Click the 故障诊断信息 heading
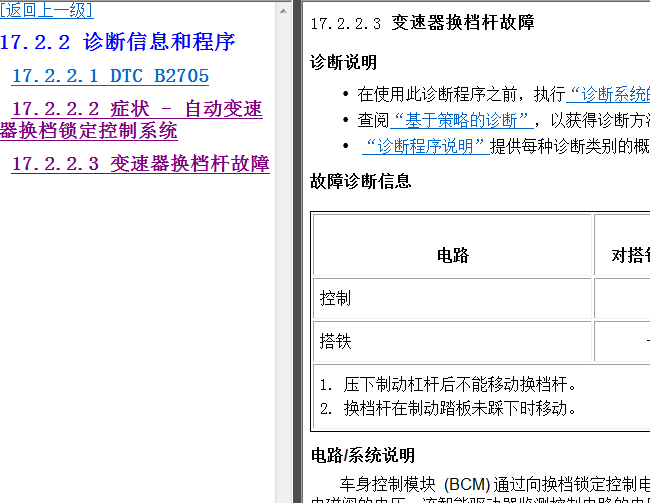This screenshot has width=650, height=503. (360, 181)
